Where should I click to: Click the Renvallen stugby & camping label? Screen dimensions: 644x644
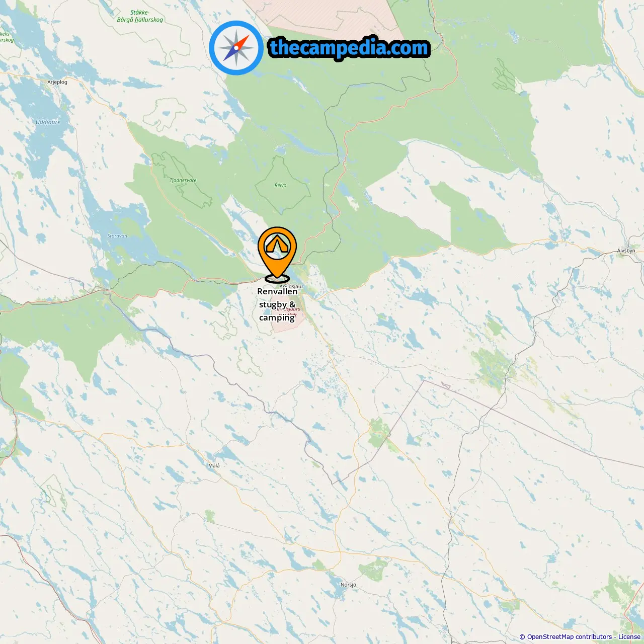[x=277, y=304]
